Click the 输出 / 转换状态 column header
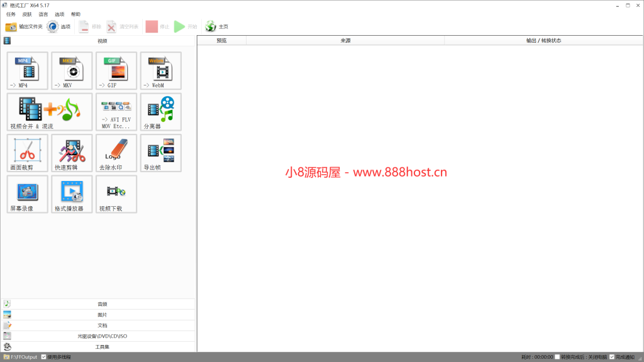 (x=543, y=41)
